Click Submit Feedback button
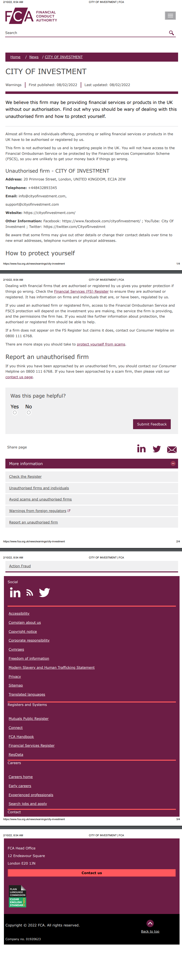Screen dimensions: 182x980 pos(151,424)
